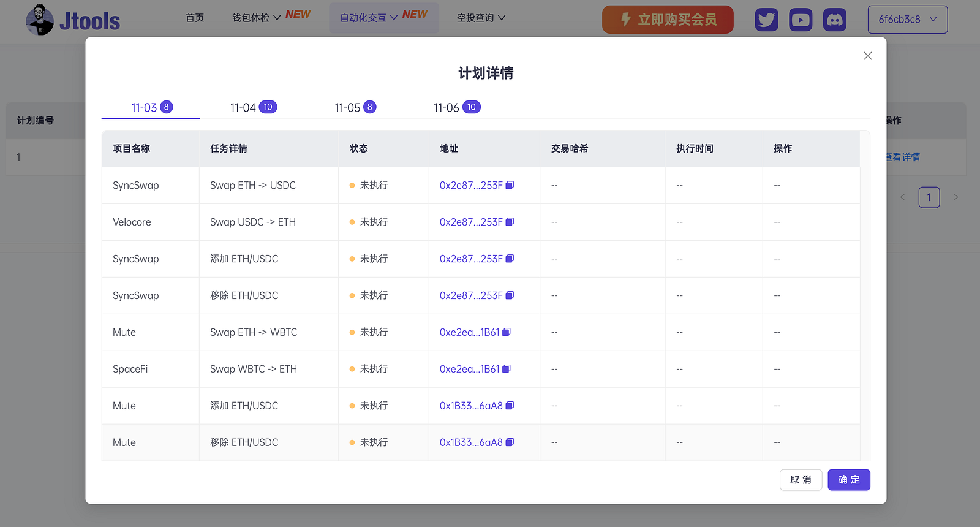Open the 首页 menu item
This screenshot has height=527, width=980.
[x=195, y=18]
